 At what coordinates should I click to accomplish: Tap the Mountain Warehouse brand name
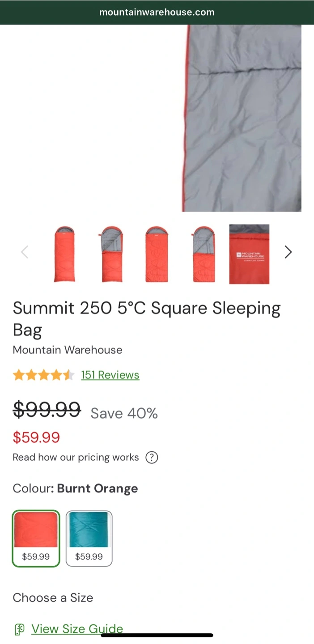point(68,350)
